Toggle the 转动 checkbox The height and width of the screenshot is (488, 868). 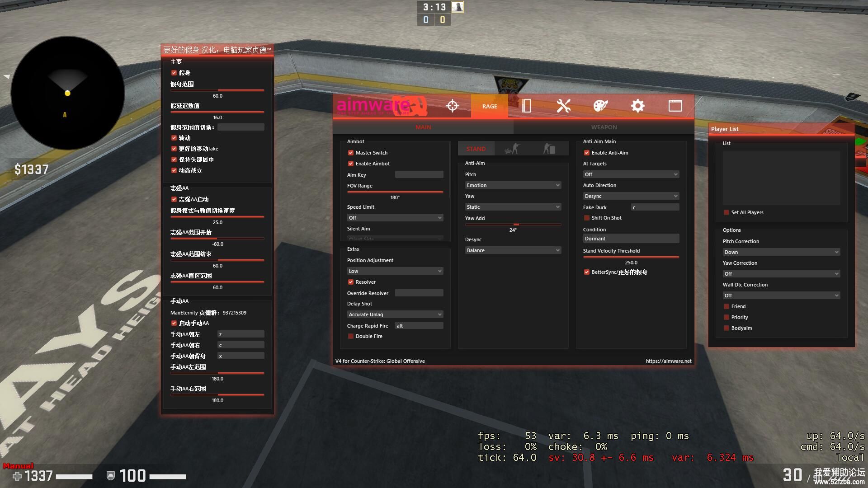(x=174, y=138)
